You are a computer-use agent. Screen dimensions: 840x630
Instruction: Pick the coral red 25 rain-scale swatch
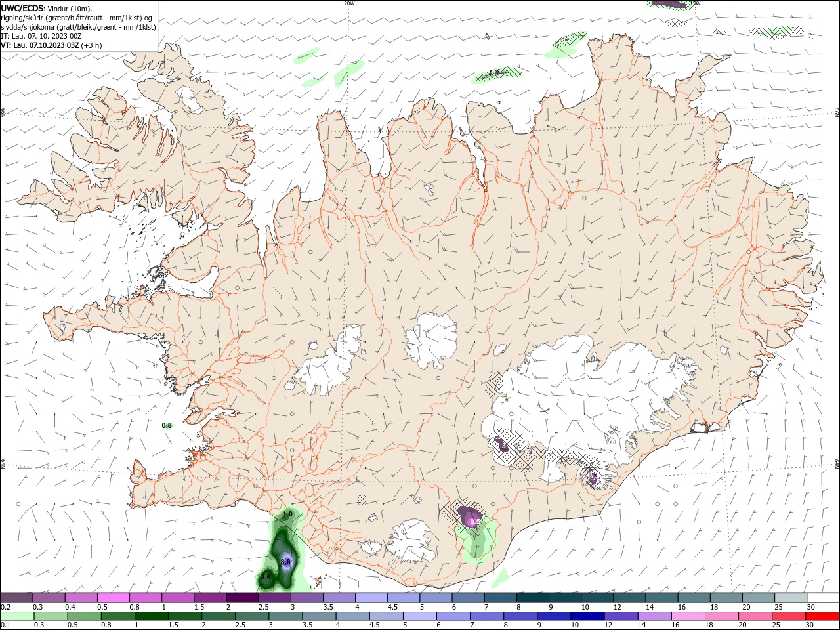[789, 616]
